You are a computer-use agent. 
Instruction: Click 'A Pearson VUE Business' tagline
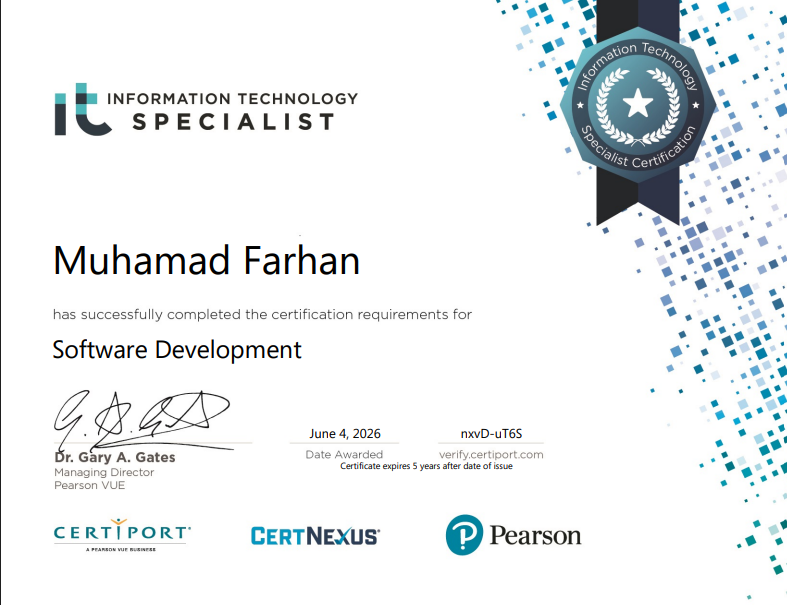[x=120, y=550]
